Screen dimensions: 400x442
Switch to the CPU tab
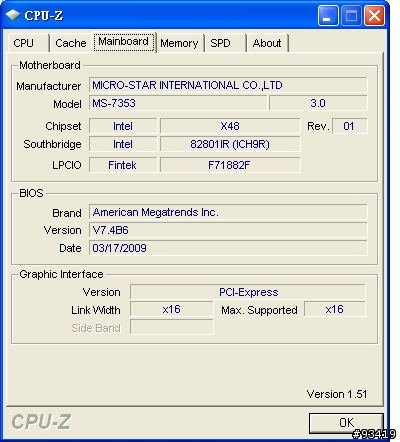click(x=29, y=43)
